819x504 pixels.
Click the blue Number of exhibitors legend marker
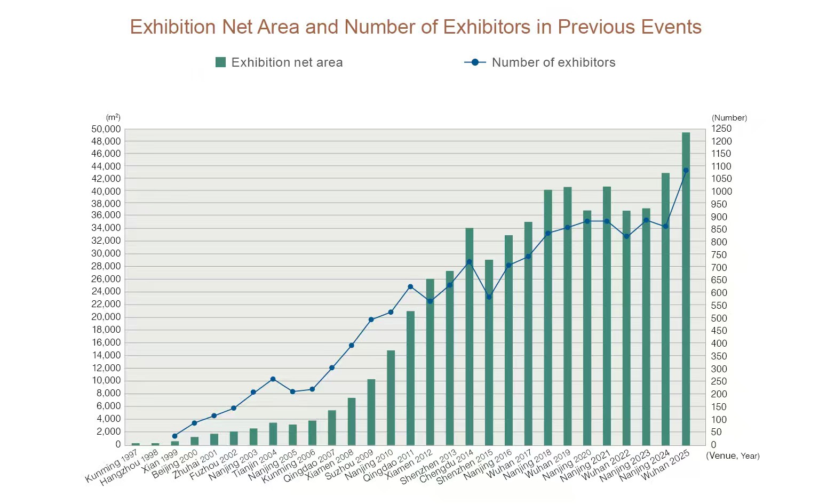[x=475, y=62]
